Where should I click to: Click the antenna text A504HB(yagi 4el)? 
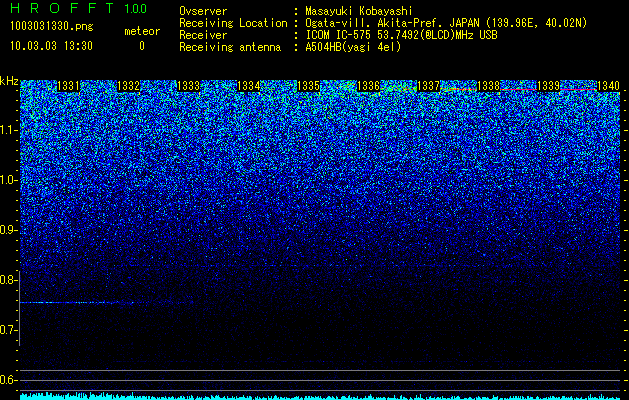click(x=353, y=47)
